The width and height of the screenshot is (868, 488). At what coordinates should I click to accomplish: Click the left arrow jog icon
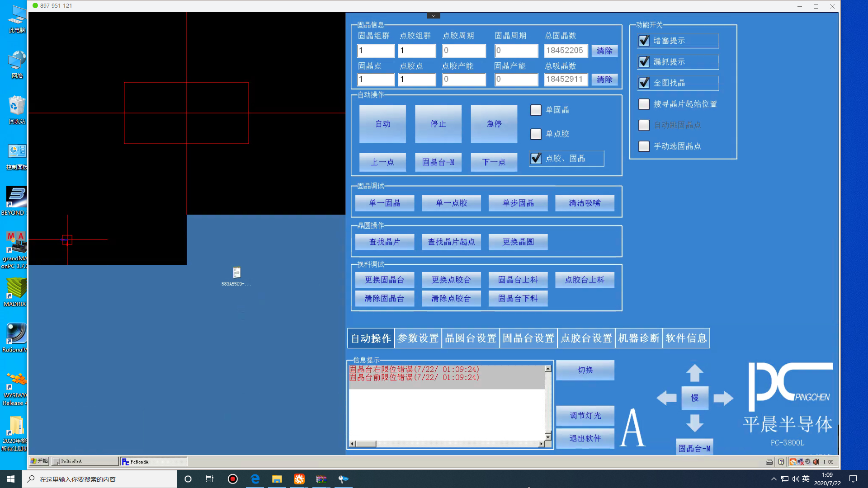(666, 398)
